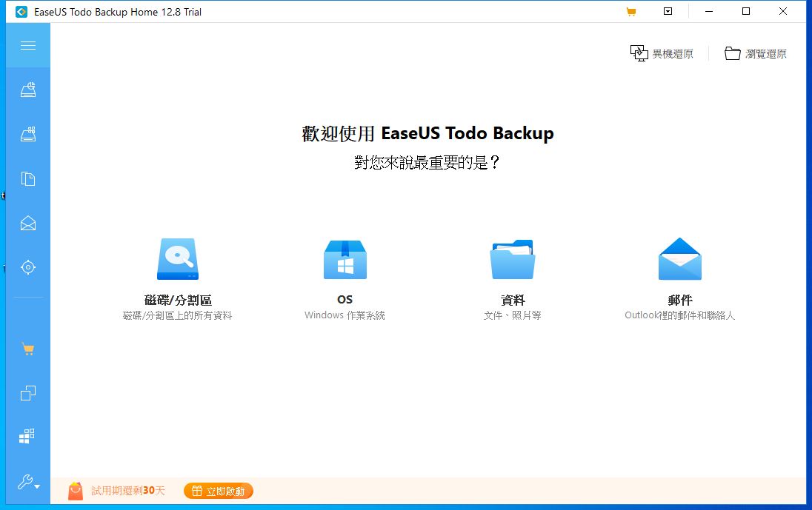Click the 郵件 heading text
Image resolution: width=812 pixels, height=510 pixels.
click(680, 300)
